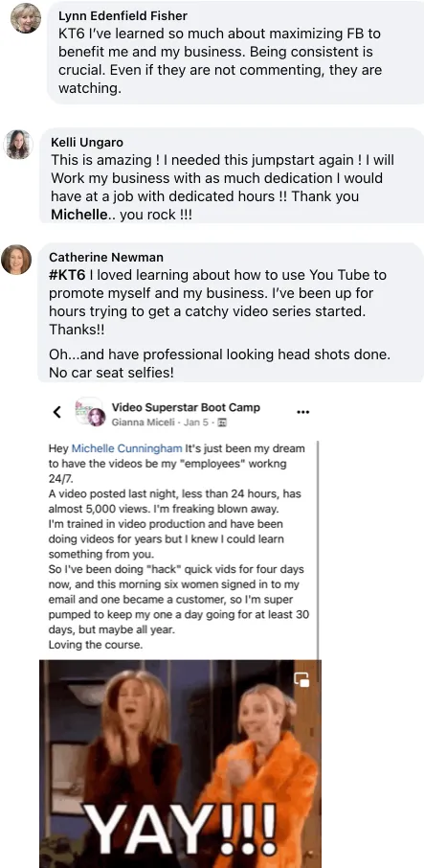Image resolution: width=424 pixels, height=868 pixels.
Task: Open the Michelle Cunningham mention link
Action: click(127, 448)
